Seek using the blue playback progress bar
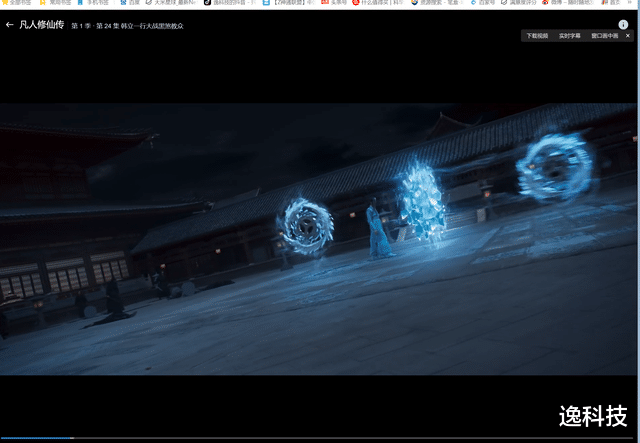This screenshot has width=640, height=443. point(318,438)
